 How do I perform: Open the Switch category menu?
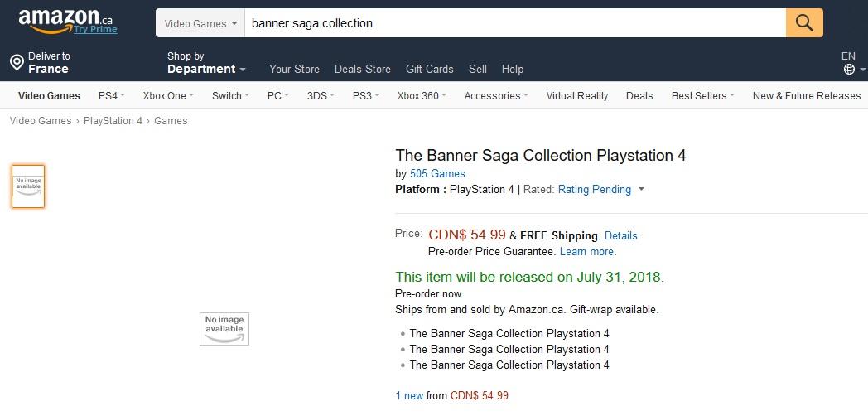[230, 96]
